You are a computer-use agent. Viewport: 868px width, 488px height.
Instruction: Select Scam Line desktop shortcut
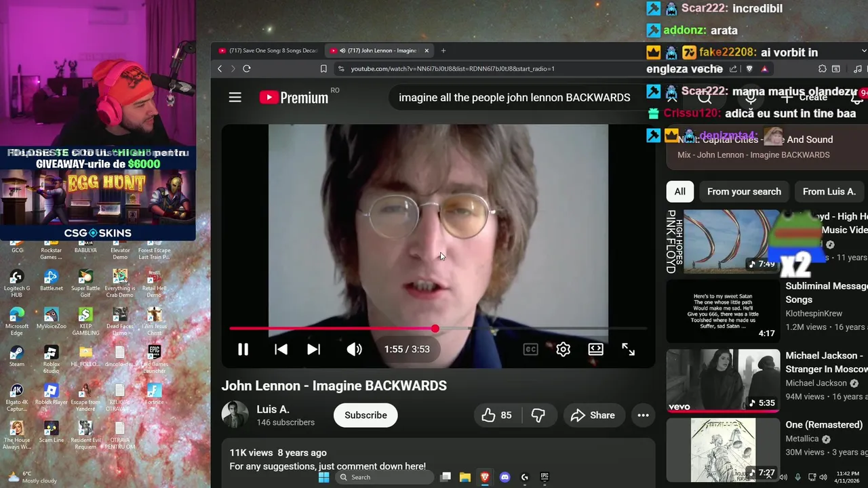(51, 432)
